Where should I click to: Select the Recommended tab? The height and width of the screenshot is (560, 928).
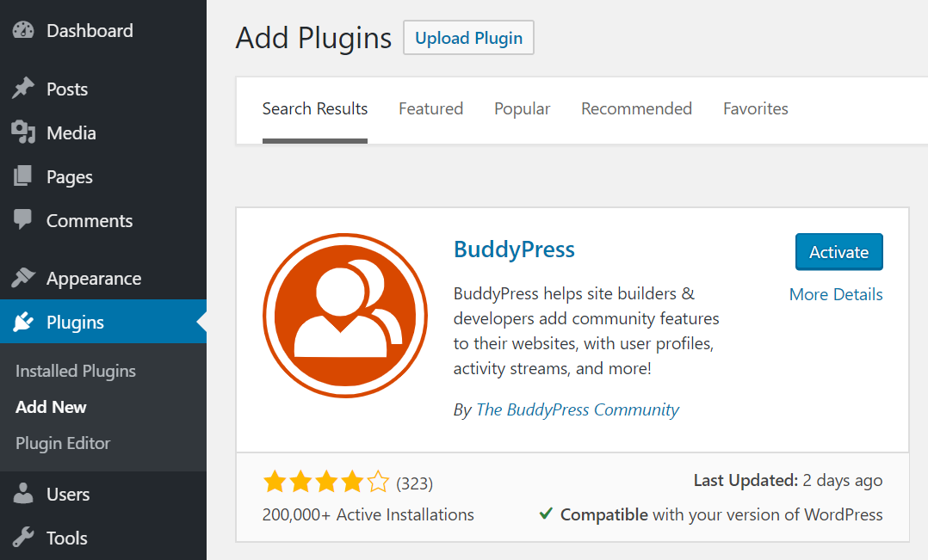636,108
